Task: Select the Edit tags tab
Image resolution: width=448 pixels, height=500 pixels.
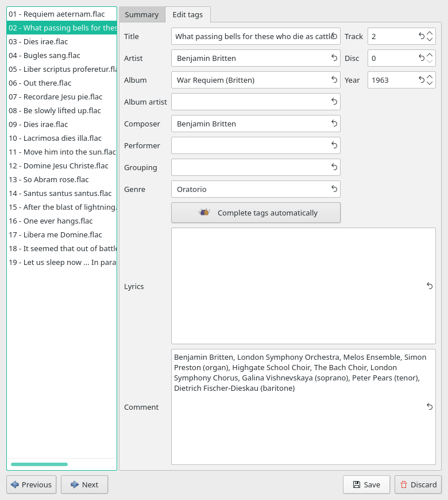Action: [x=188, y=15]
